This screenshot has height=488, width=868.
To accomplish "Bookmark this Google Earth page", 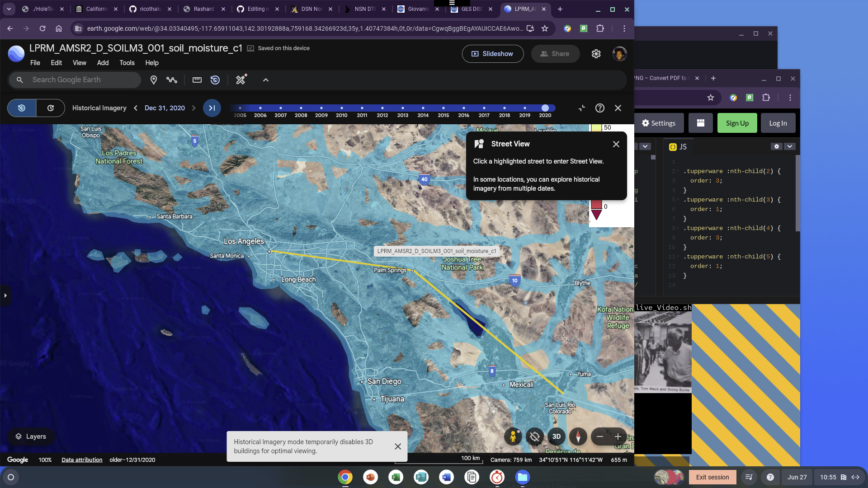I will pos(545,28).
